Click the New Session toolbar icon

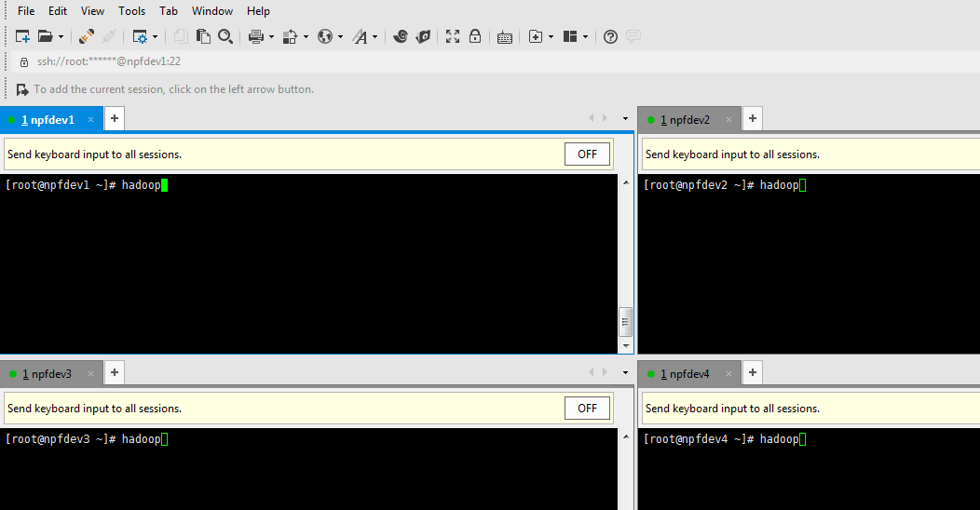[x=22, y=36]
